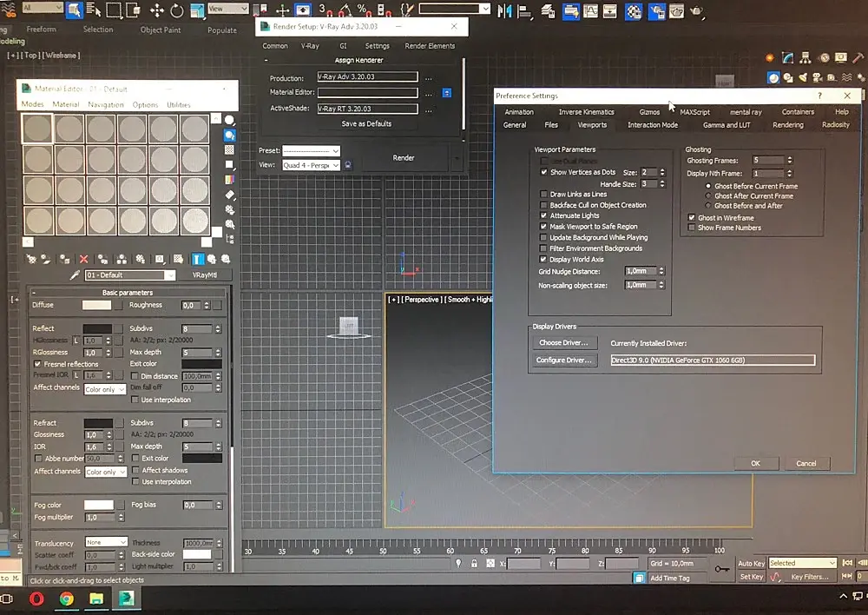Toggle the Percent Snap icon
The width and height of the screenshot is (868, 615).
363,10
